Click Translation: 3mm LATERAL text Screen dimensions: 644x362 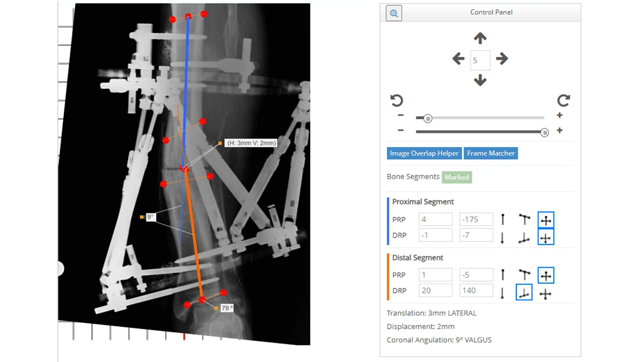431,313
